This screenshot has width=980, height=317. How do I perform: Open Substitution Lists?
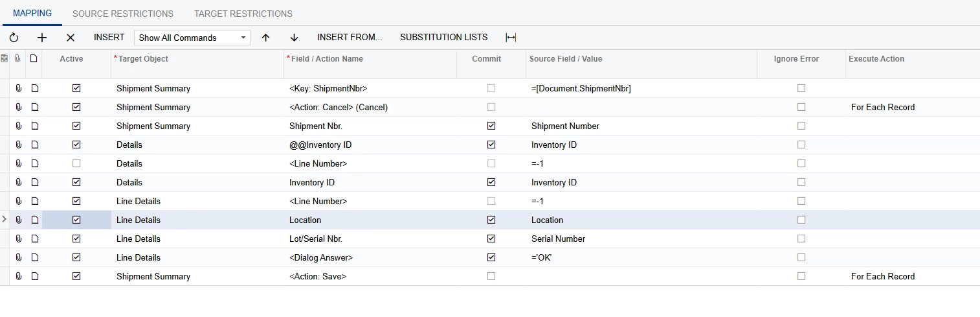444,37
